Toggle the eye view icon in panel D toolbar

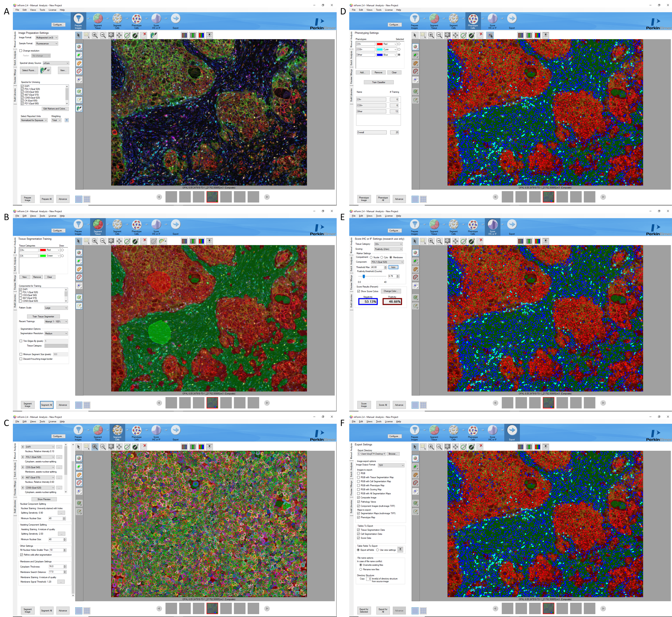coord(546,35)
